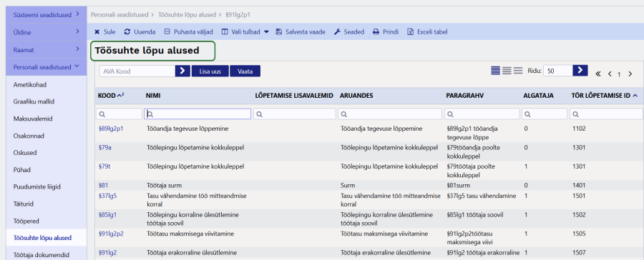Apply row count with Ridu arrow button
Image resolution: width=644 pixels, height=260 pixels.
(x=580, y=70)
